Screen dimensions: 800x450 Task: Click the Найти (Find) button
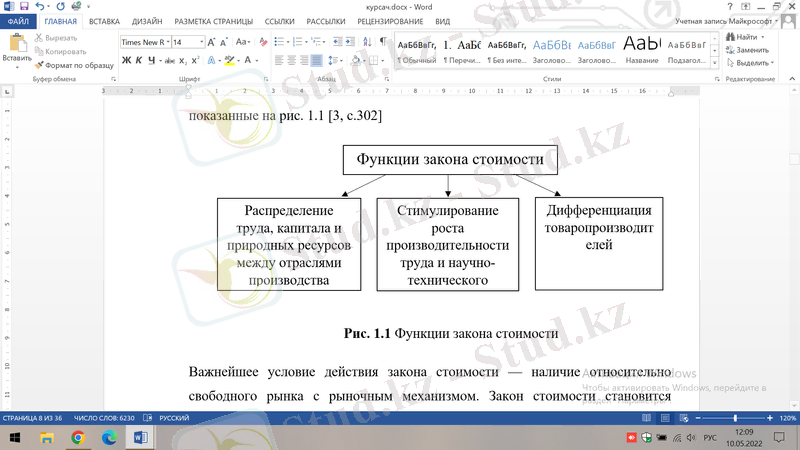[753, 37]
